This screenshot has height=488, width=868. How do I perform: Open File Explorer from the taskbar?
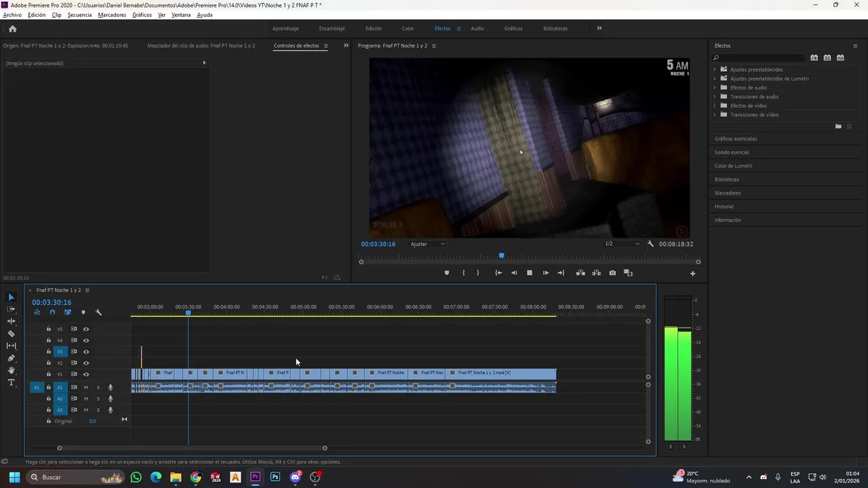pos(176,477)
